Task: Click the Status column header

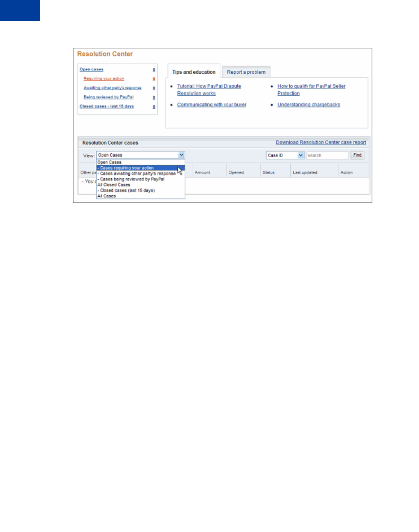Action: click(269, 172)
